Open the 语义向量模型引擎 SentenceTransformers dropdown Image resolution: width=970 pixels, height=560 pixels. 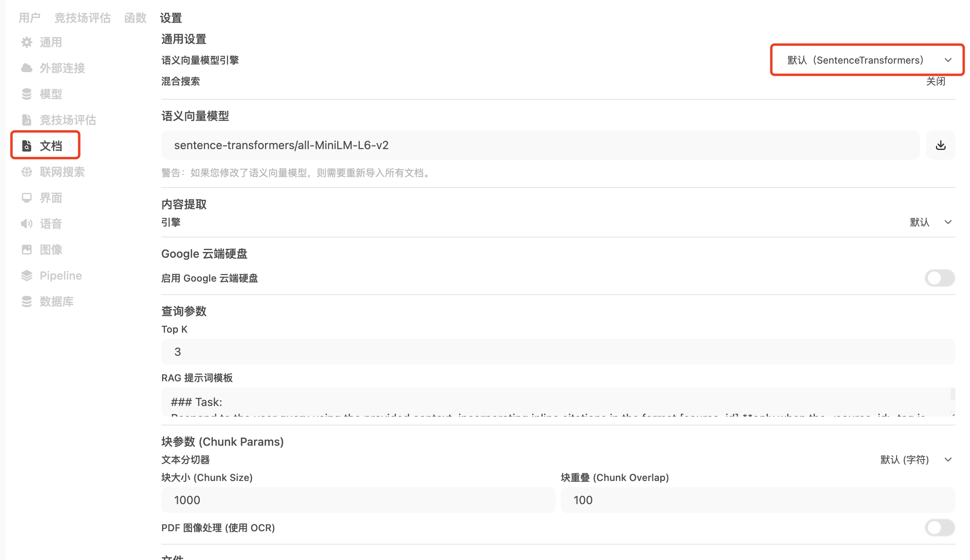point(867,60)
